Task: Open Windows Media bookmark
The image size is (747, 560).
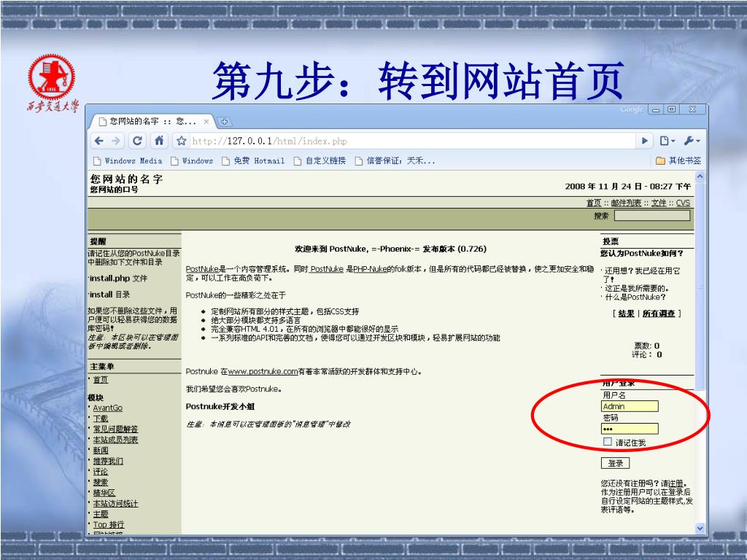Action: tap(128, 161)
